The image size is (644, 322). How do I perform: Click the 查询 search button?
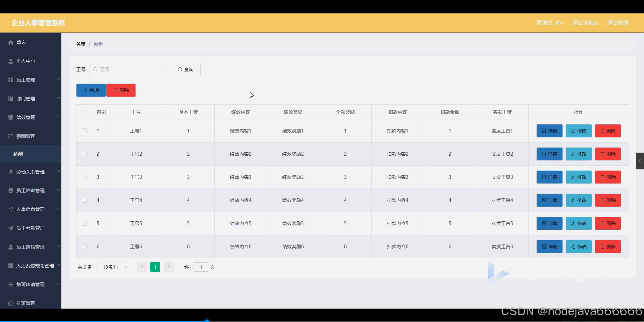185,69
